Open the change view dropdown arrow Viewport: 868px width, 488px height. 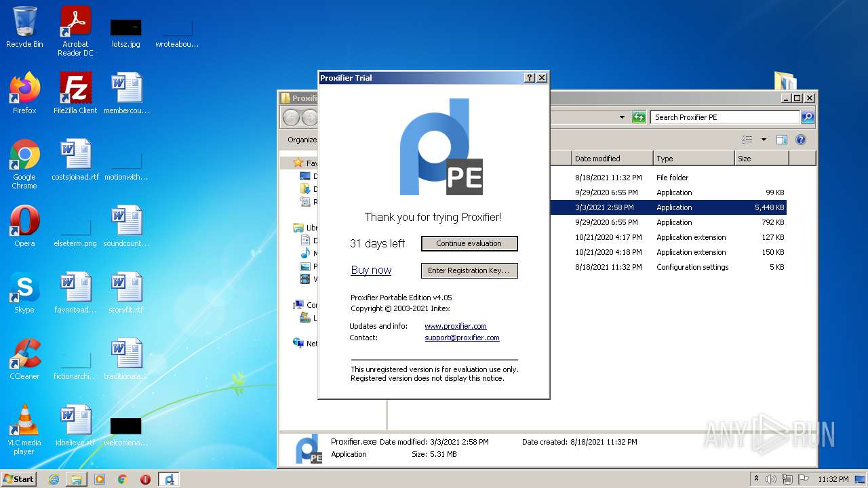click(764, 140)
